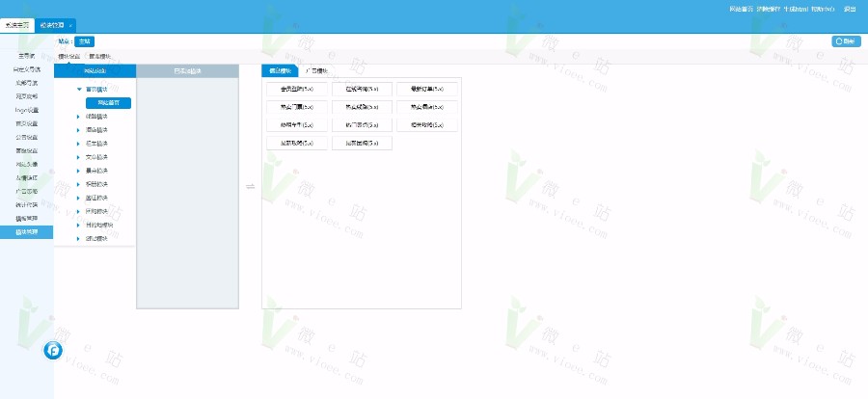Expand the 景点模块 tree arrow
This screenshot has height=399, width=868.
coord(79,171)
